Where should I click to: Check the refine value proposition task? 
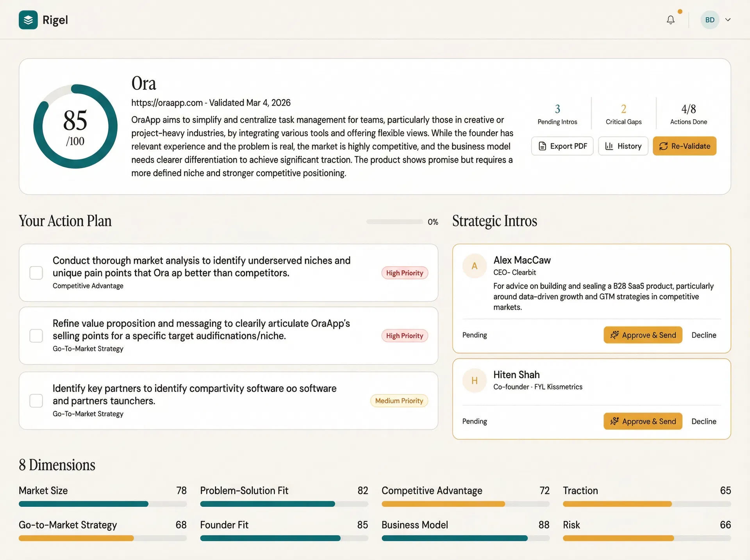36,336
